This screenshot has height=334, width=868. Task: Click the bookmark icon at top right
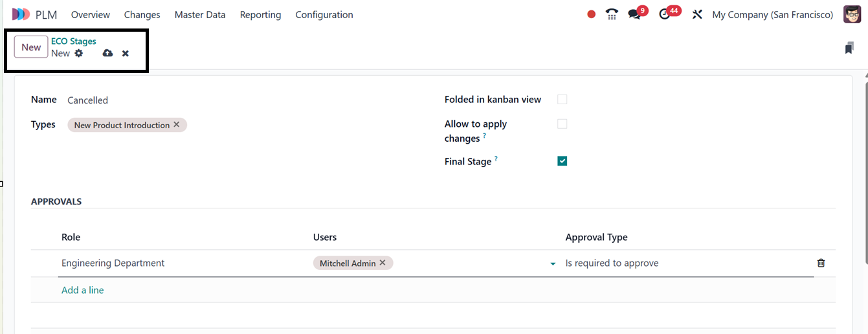(849, 48)
